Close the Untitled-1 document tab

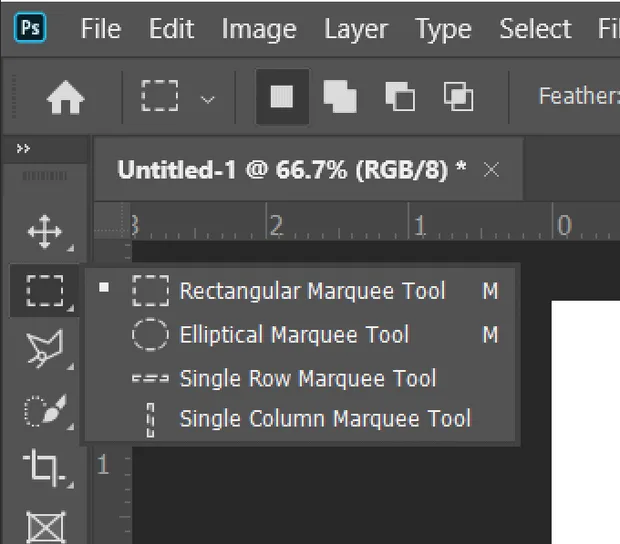click(x=491, y=170)
